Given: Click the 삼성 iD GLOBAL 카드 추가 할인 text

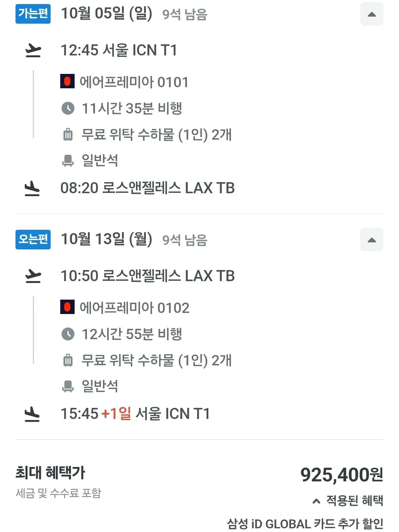Looking at the screenshot, I should (305, 524).
